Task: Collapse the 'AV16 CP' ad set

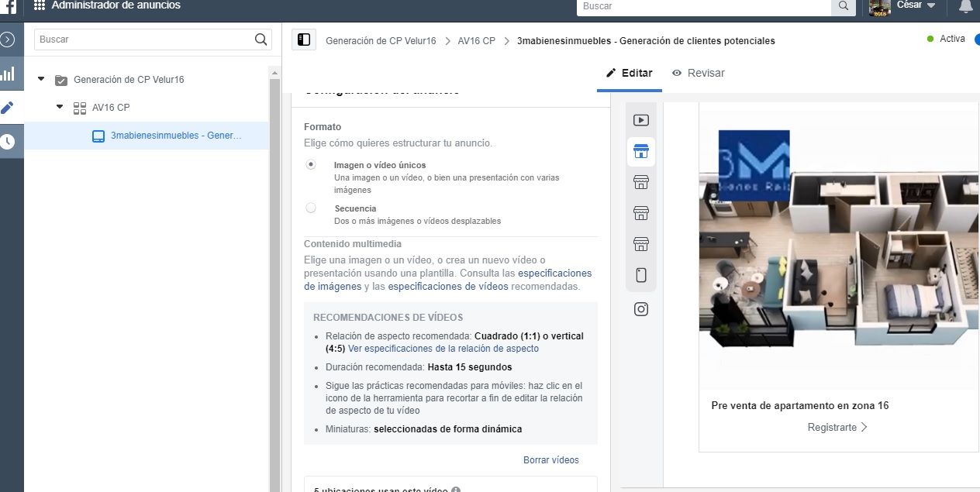Action: pos(60,107)
